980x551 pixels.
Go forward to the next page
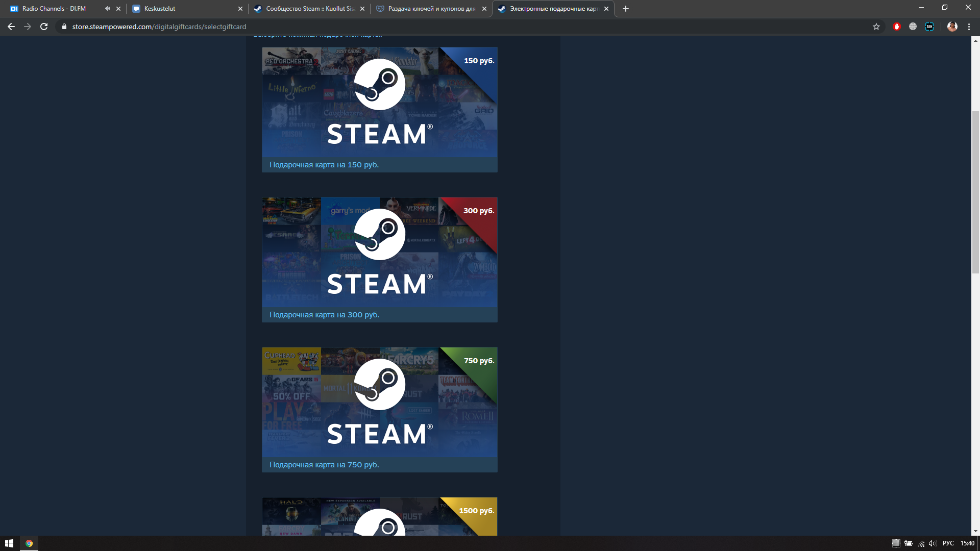28,27
